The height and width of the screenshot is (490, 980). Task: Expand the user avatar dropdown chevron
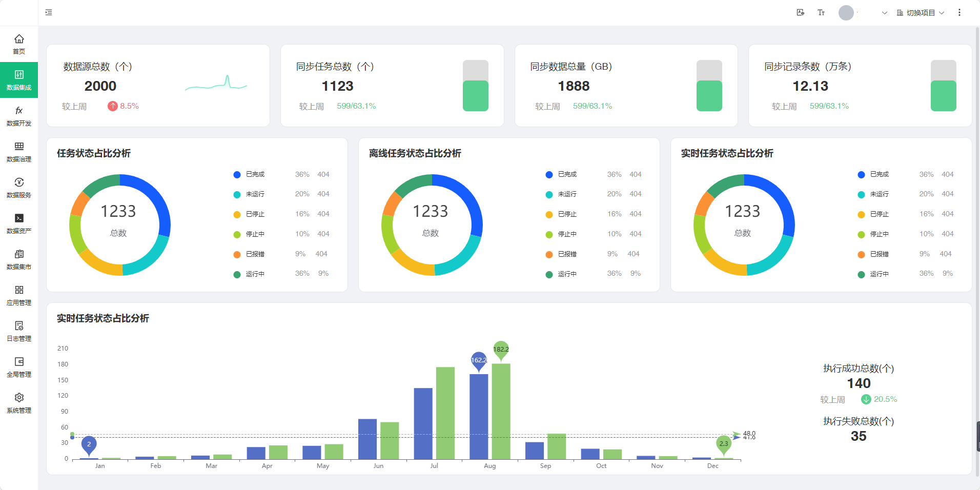pyautogui.click(x=884, y=13)
